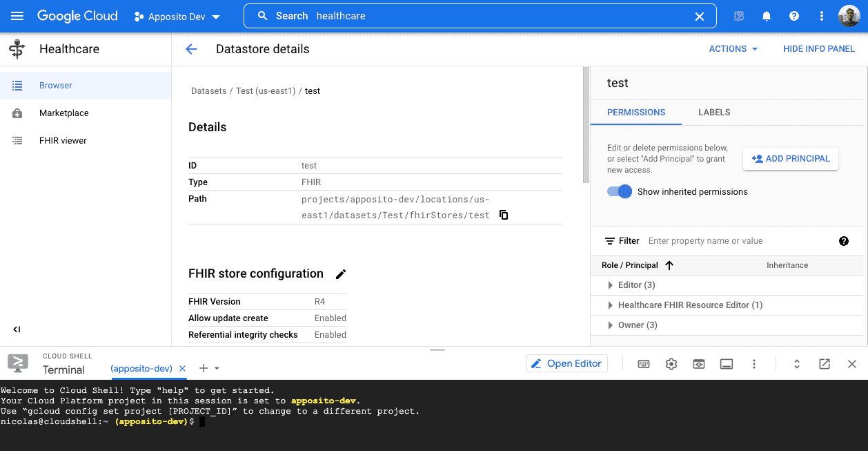Expand the Editor (3) role row
The image size is (868, 451).
pos(610,285)
